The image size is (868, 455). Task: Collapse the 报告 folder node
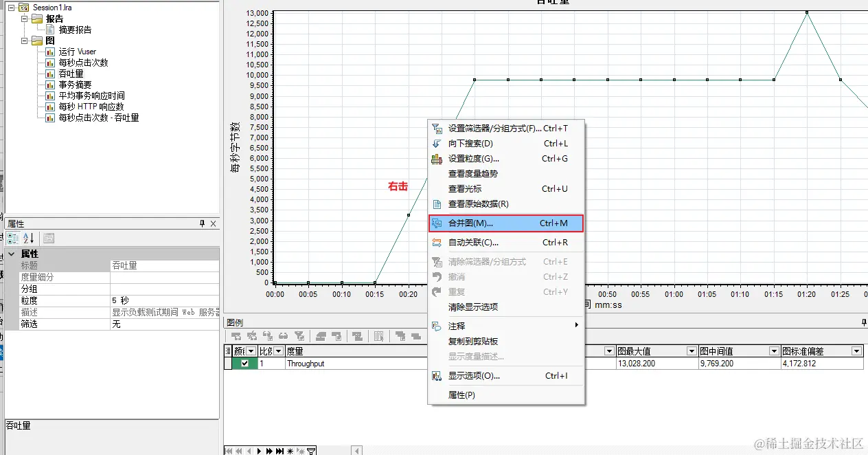click(x=24, y=19)
